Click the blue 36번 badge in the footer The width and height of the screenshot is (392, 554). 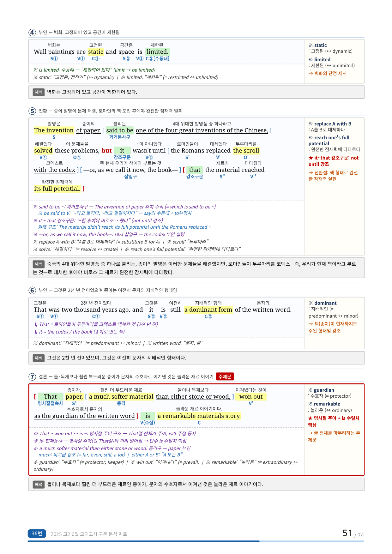pyautogui.click(x=37, y=533)
